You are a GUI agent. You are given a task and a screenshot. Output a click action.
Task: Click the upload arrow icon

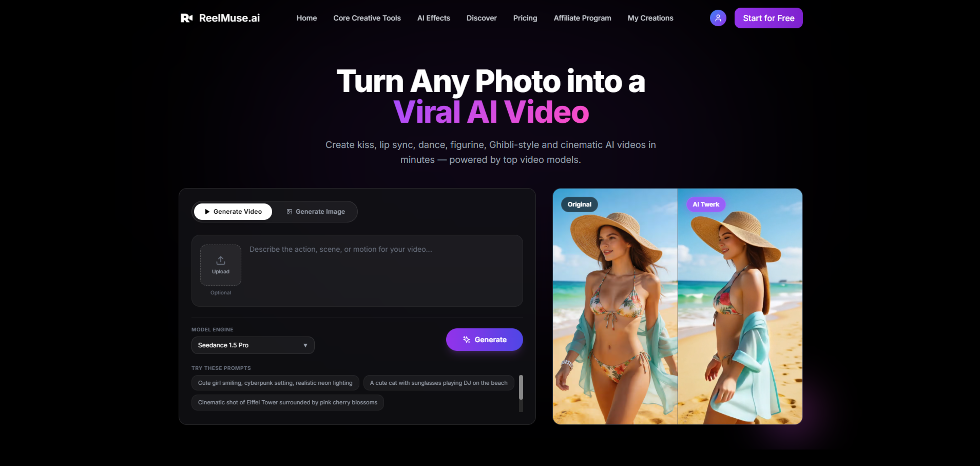tap(221, 260)
